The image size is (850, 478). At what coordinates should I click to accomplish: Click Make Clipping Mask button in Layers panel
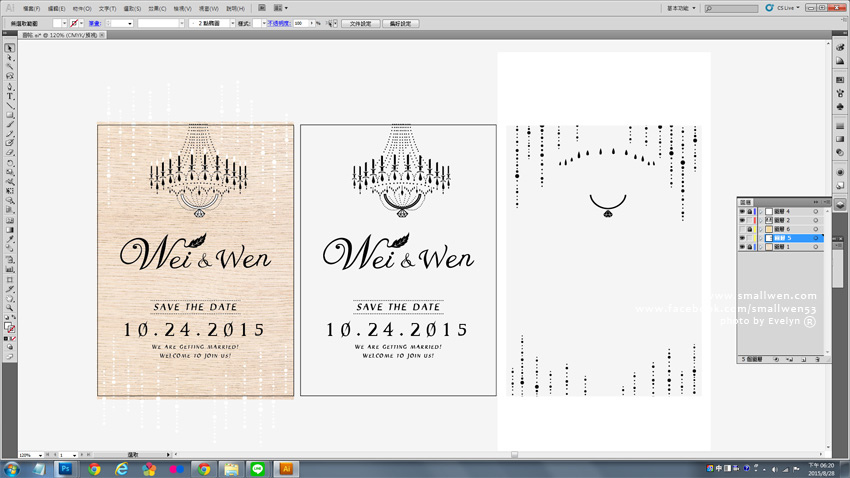[x=776, y=359]
